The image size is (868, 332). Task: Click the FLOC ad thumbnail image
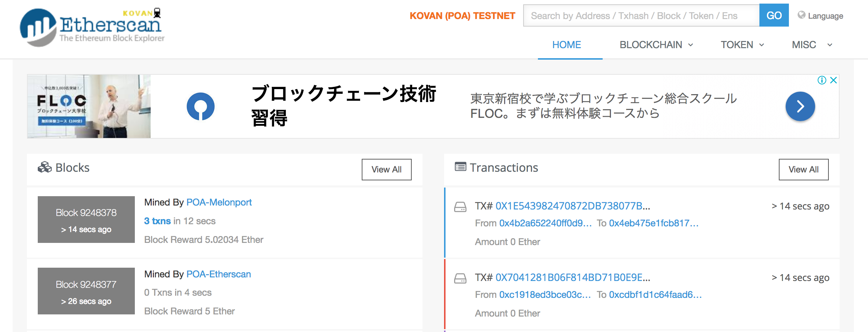(89, 106)
